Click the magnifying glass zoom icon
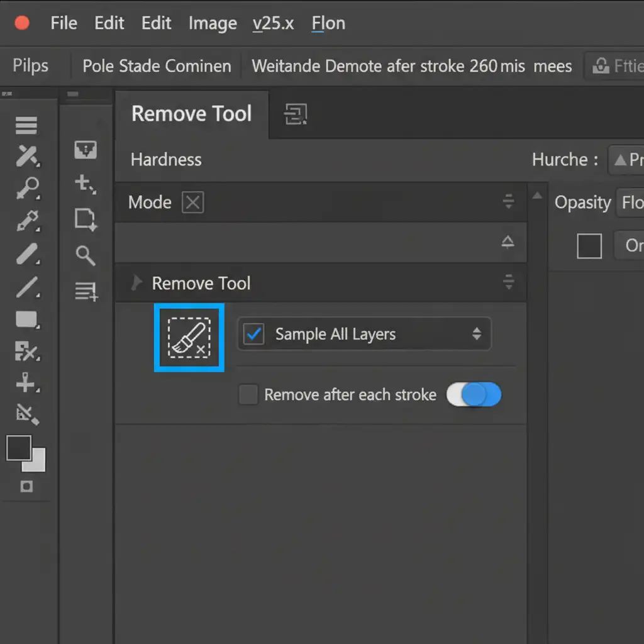The width and height of the screenshot is (644, 644). (x=85, y=255)
